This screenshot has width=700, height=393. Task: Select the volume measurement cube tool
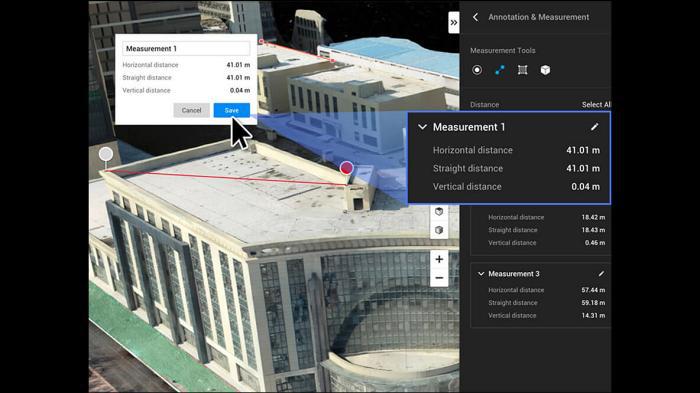pyautogui.click(x=545, y=70)
